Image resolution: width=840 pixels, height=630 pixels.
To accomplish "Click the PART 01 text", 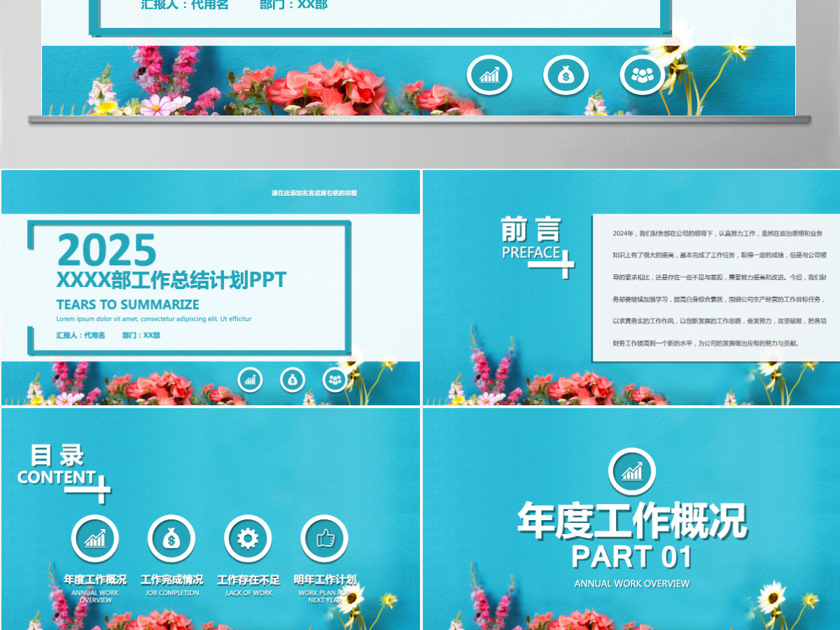I will [632, 557].
